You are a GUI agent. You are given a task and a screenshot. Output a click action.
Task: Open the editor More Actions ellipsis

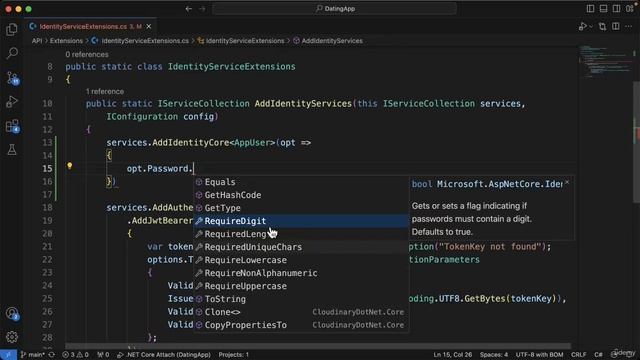(x=629, y=27)
